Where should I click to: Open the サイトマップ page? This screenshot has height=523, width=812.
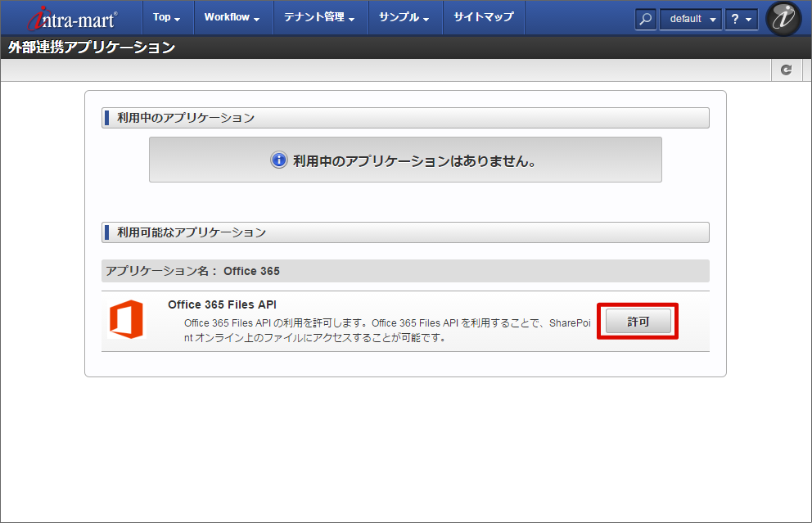(484, 18)
